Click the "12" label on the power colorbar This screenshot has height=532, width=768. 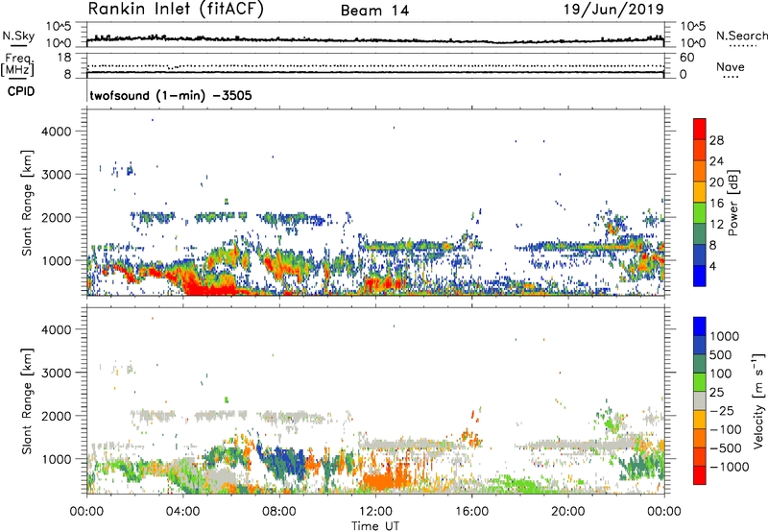[x=716, y=225]
